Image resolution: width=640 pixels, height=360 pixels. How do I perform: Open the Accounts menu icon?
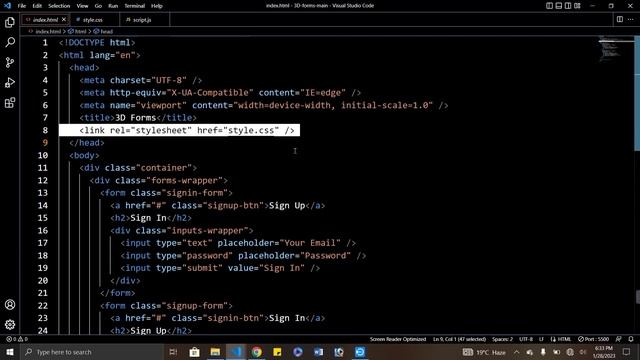coord(10,304)
